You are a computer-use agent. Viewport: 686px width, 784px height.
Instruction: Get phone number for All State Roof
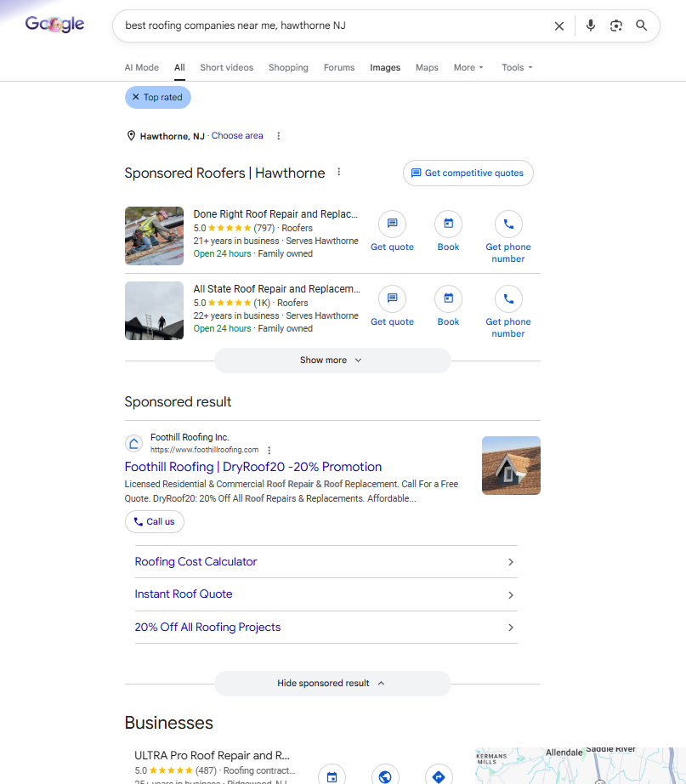(508, 312)
